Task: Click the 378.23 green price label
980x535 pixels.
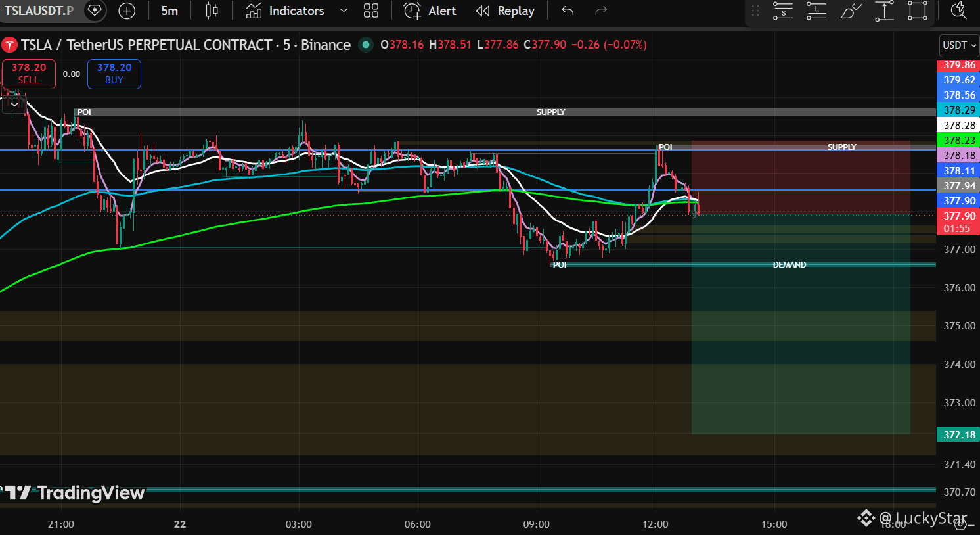Action: pyautogui.click(x=959, y=140)
